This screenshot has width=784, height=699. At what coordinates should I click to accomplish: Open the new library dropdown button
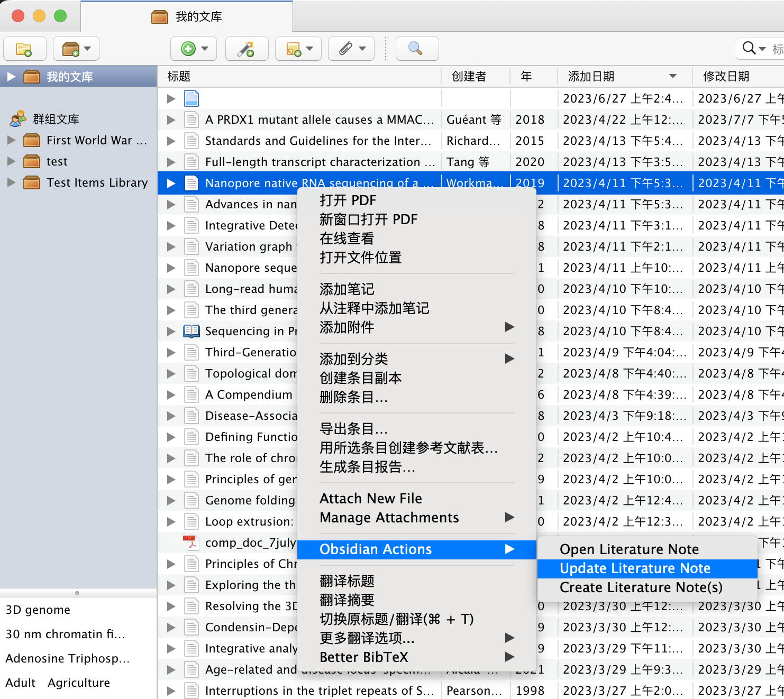point(77,49)
